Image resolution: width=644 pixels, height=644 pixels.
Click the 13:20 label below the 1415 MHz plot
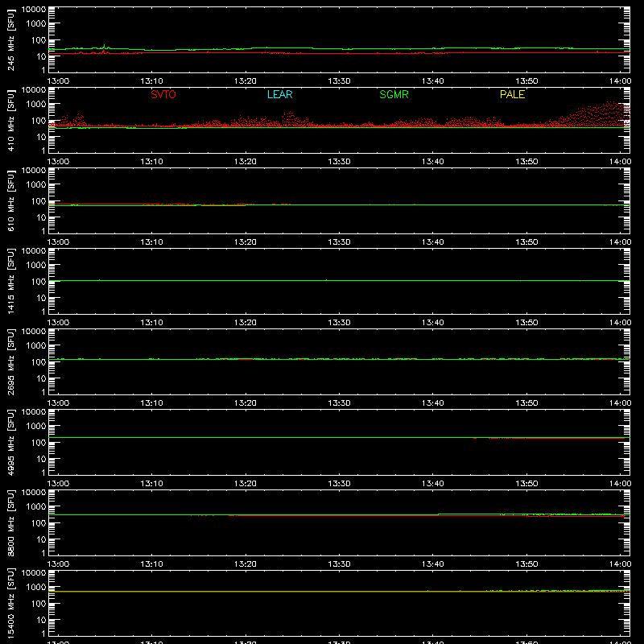246,323
